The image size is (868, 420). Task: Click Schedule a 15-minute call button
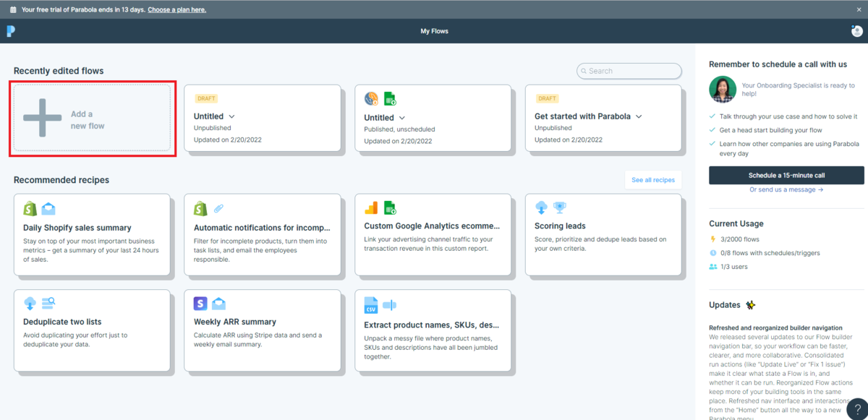786,175
